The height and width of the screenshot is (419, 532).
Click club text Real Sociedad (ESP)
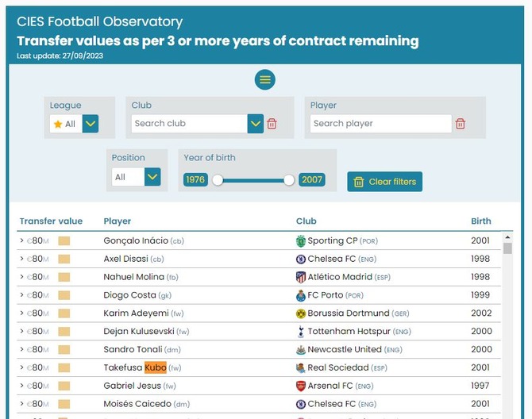coord(347,367)
